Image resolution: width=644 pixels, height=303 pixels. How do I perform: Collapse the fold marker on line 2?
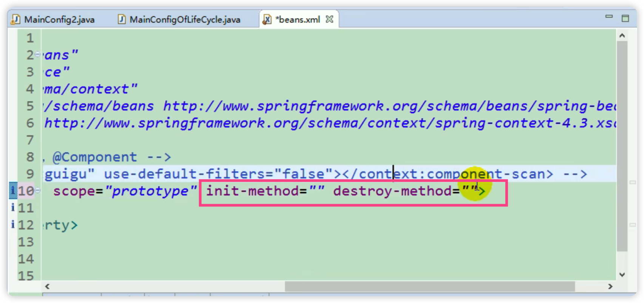coord(38,55)
